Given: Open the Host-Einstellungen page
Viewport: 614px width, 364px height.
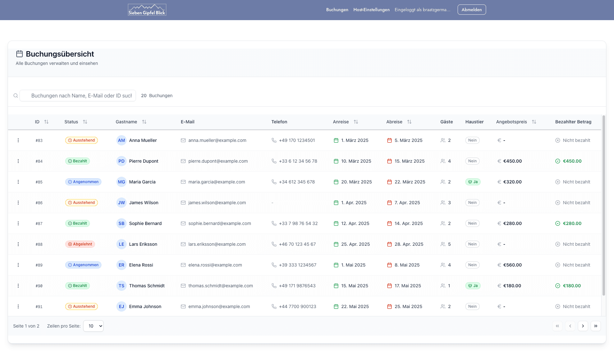Looking at the screenshot, I should (x=371, y=10).
